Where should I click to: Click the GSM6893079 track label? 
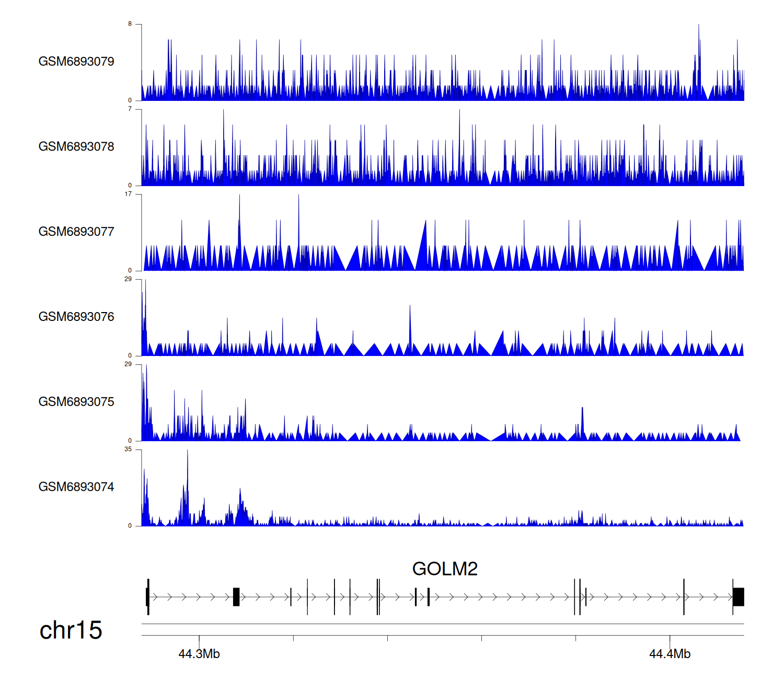(x=76, y=62)
